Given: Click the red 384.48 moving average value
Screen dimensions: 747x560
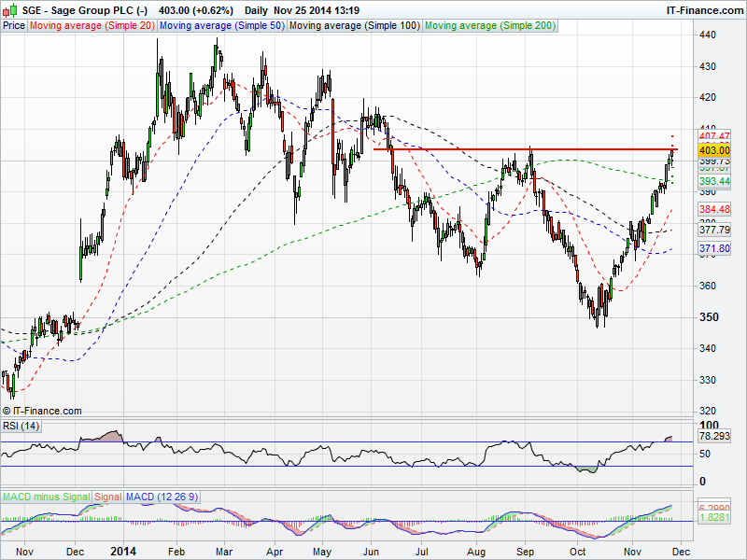Looking at the screenshot, I should pyautogui.click(x=713, y=208).
